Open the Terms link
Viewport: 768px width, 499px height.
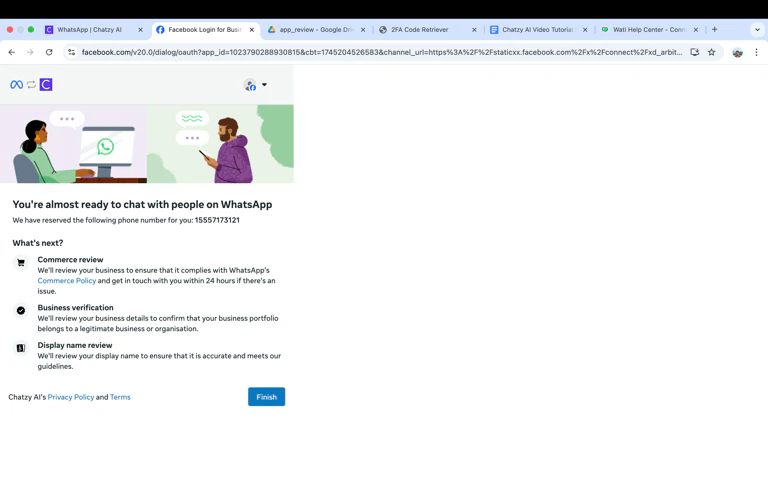[120, 397]
